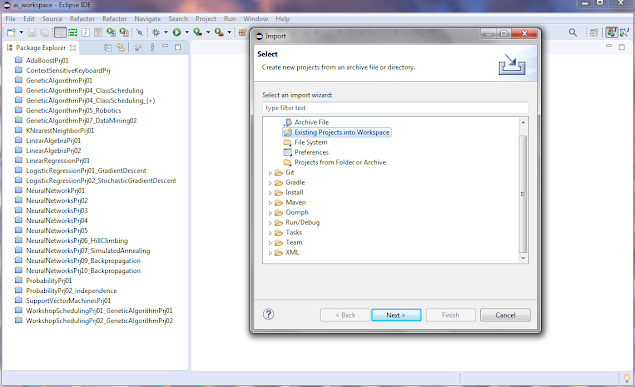This screenshot has height=387, width=635.
Task: Toggle the pressed toolbar button beside Save All
Action: [x=60, y=32]
